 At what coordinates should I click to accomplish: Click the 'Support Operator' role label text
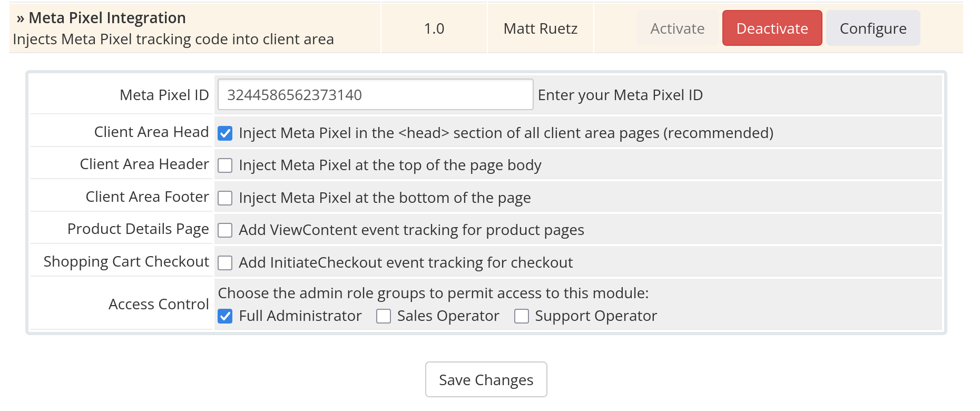pyautogui.click(x=596, y=316)
